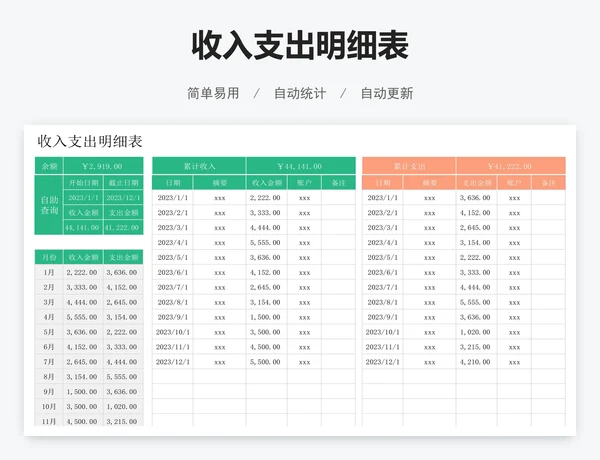Edit the start date 2023/1/1 query cell
The image size is (600, 460).
(83, 197)
